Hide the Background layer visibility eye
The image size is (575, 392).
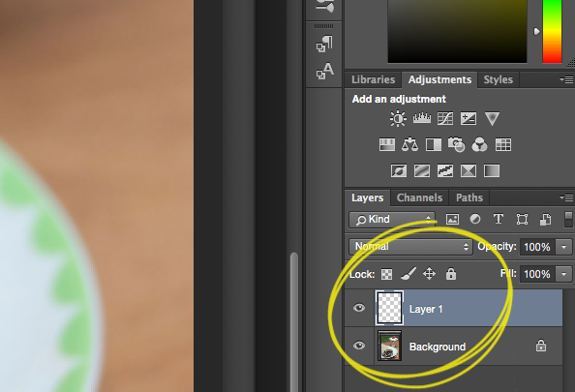click(359, 346)
